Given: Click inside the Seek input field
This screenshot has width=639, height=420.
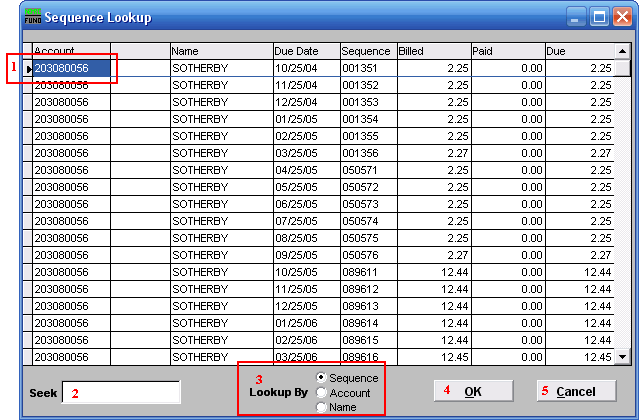Looking at the screenshot, I should (x=121, y=392).
